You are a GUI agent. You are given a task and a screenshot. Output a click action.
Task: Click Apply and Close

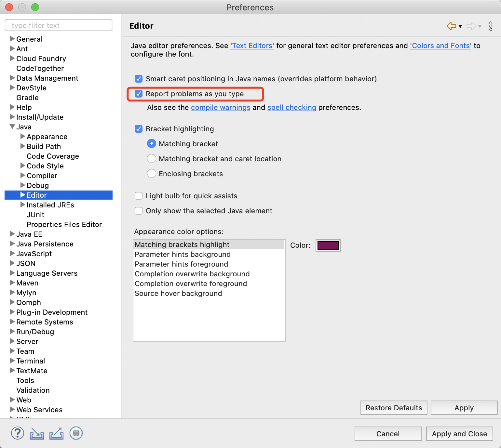pyautogui.click(x=460, y=434)
